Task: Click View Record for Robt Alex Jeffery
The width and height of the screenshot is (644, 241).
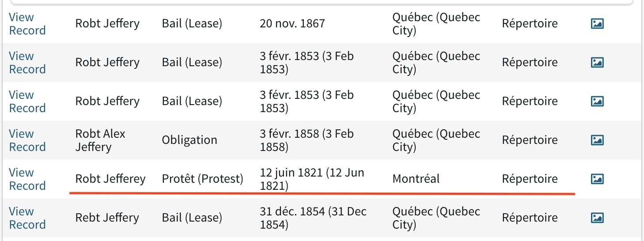Action: point(27,140)
